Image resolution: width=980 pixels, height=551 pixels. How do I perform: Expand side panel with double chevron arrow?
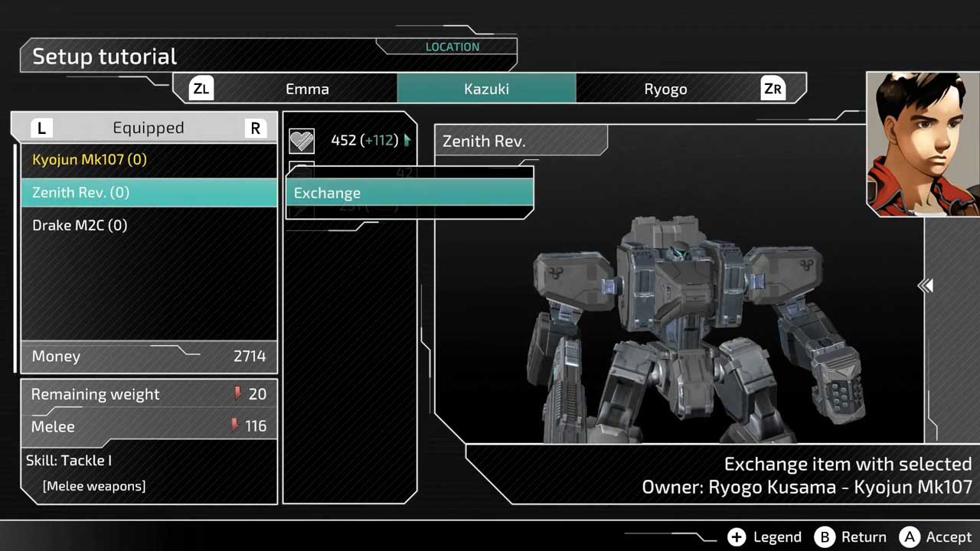(925, 285)
